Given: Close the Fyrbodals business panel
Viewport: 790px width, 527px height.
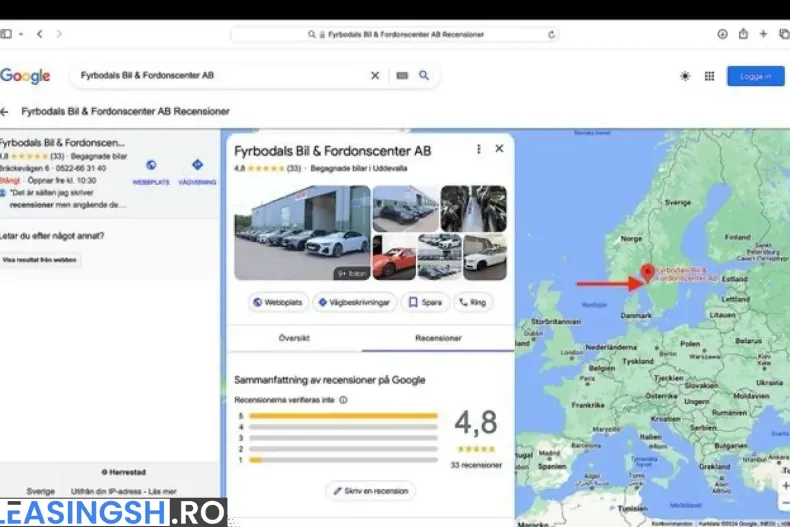Looking at the screenshot, I should click(x=499, y=149).
